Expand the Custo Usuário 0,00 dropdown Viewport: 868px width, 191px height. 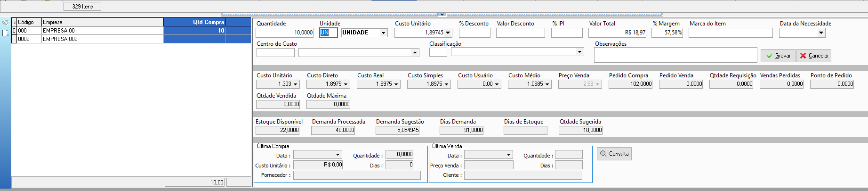point(497,84)
